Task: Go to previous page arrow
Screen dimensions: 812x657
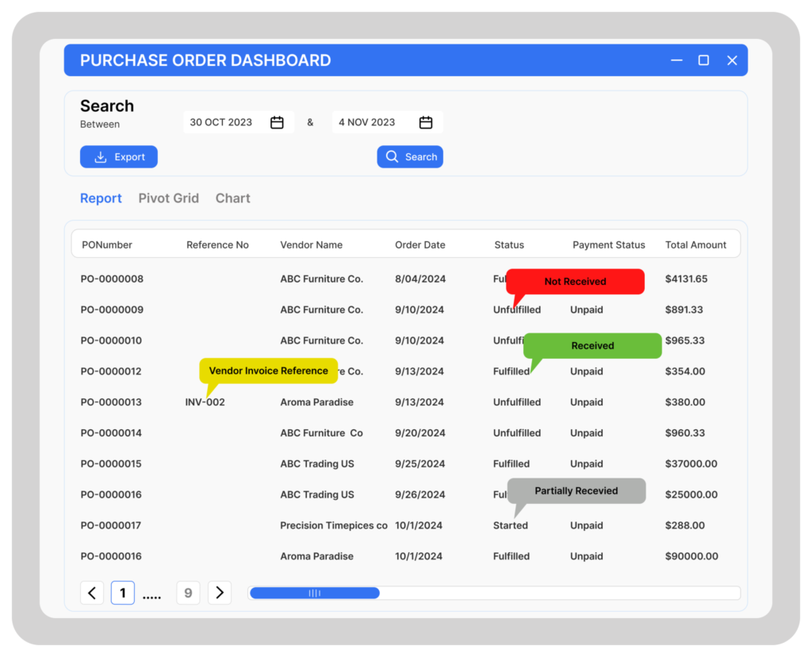Action: [x=92, y=593]
